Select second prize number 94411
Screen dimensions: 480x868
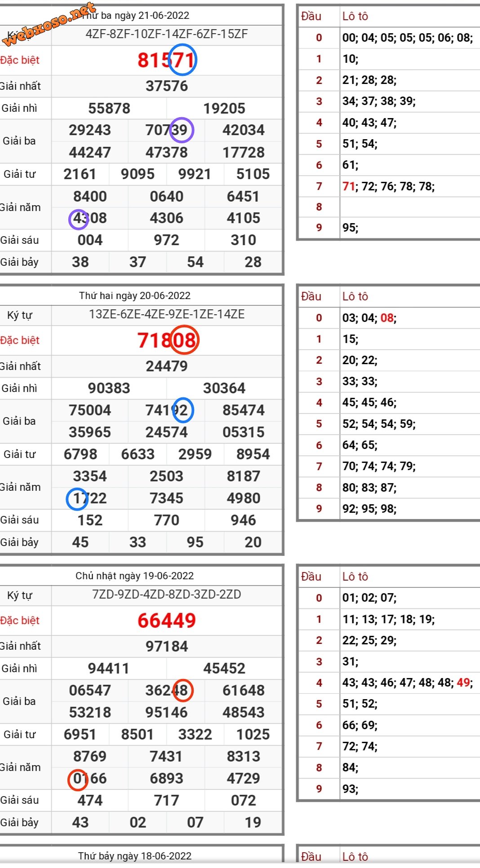coord(109,668)
